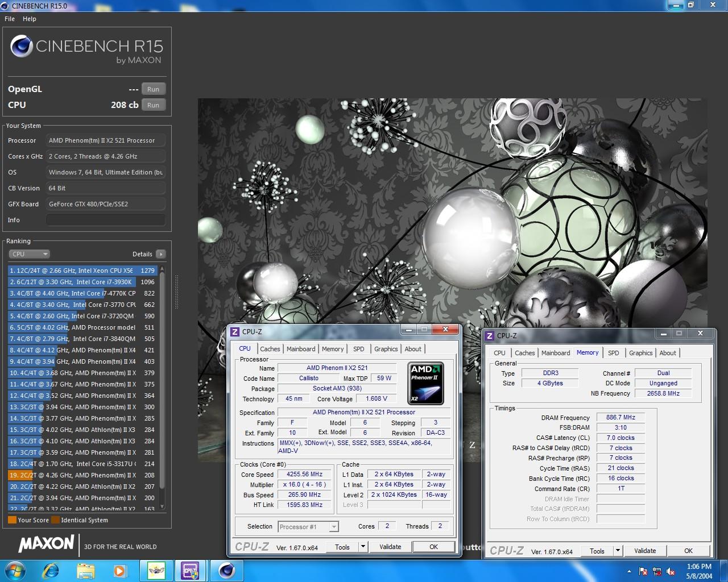Image resolution: width=728 pixels, height=582 pixels.
Task: Run the CPU benchmark
Action: [x=153, y=105]
